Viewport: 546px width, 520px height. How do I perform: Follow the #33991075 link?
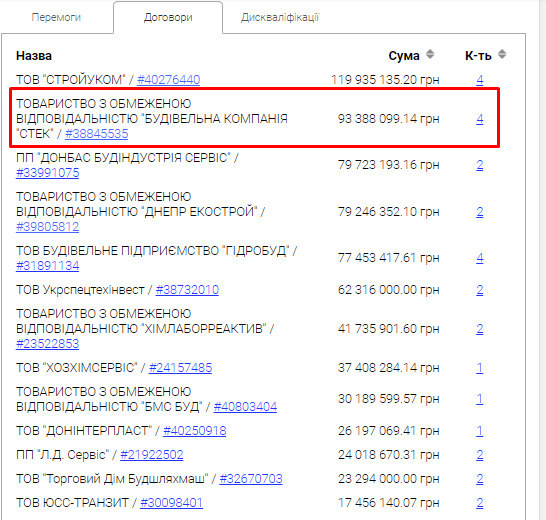(x=48, y=173)
